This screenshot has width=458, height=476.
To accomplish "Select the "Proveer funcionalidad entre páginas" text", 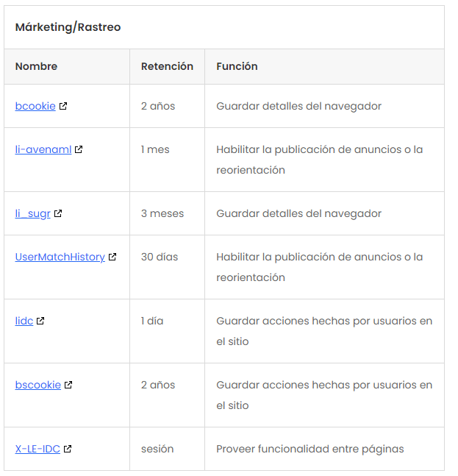I will [x=309, y=449].
